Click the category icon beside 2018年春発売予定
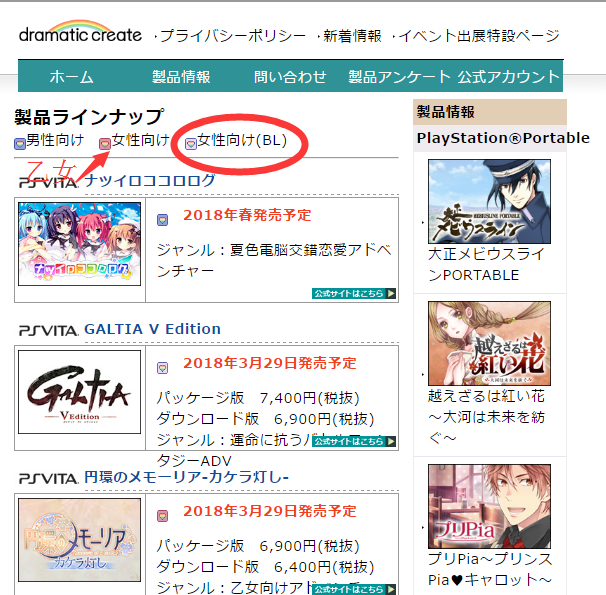606x595 pixels. click(x=162, y=220)
